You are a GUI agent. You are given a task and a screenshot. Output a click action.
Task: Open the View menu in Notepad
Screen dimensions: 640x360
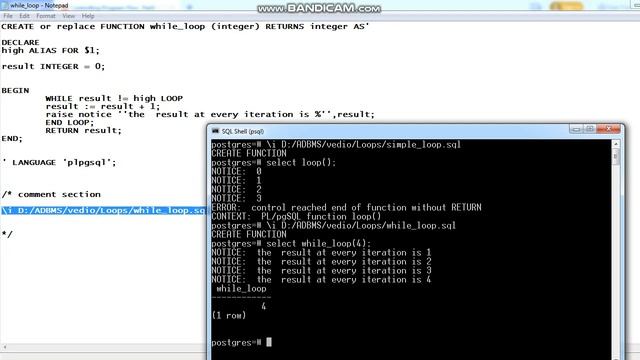tap(69, 16)
